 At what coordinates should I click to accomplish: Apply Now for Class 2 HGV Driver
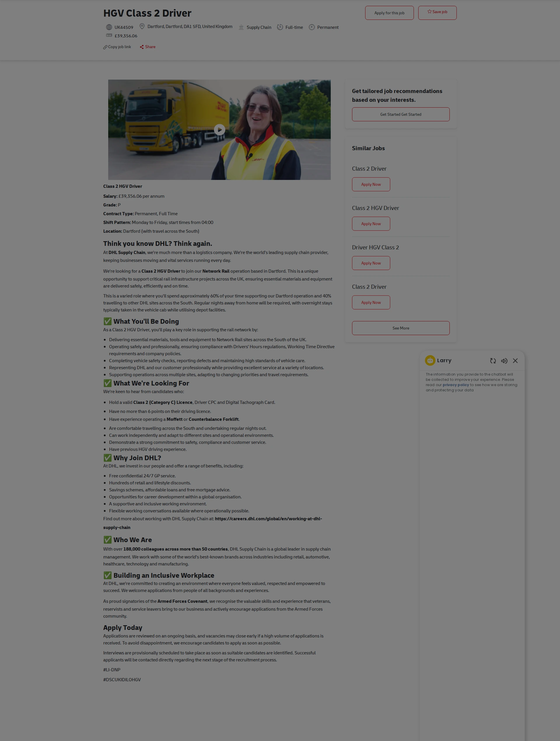tap(371, 224)
